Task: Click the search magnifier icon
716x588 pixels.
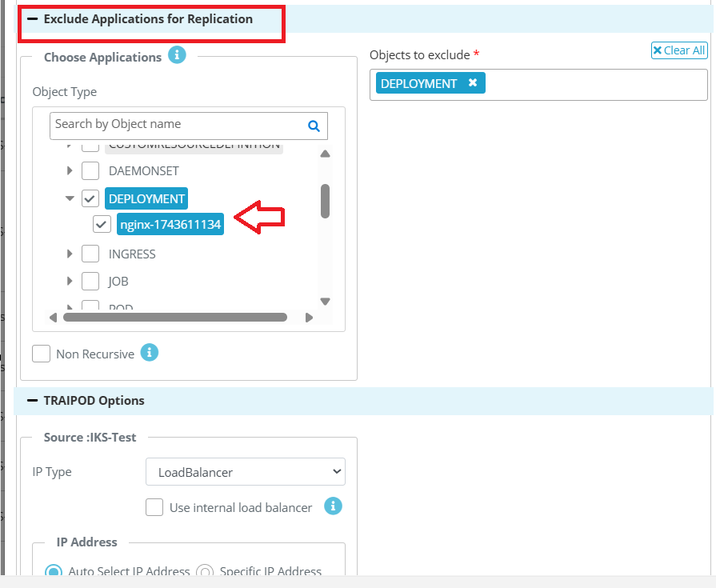Action: coord(314,126)
